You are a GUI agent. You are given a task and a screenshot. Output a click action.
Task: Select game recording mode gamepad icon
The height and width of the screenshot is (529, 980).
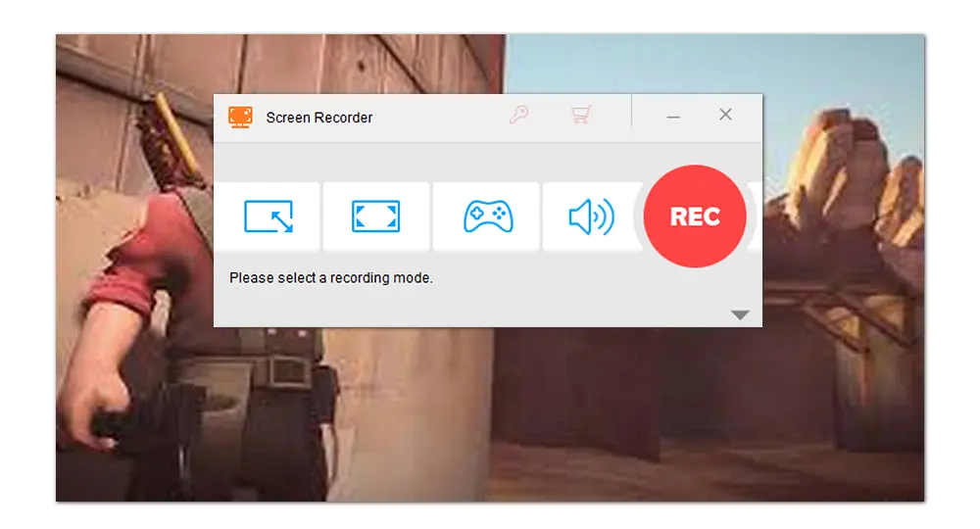[x=487, y=216]
